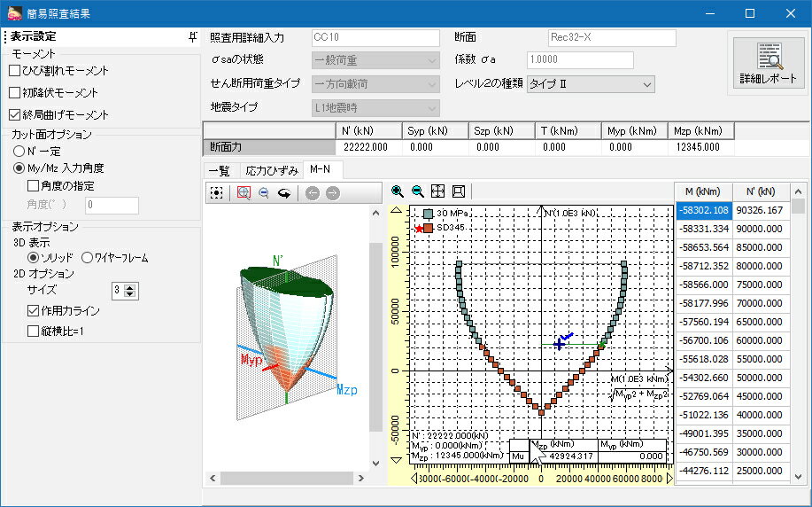This screenshot has height=507, width=812.
Task: Click the 係数 σa input field
Action: (580, 60)
